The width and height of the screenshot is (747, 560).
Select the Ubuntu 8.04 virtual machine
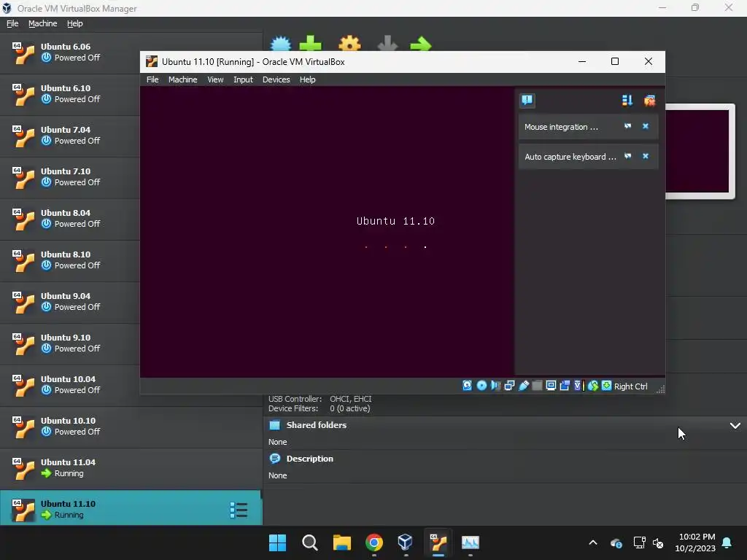click(x=69, y=219)
